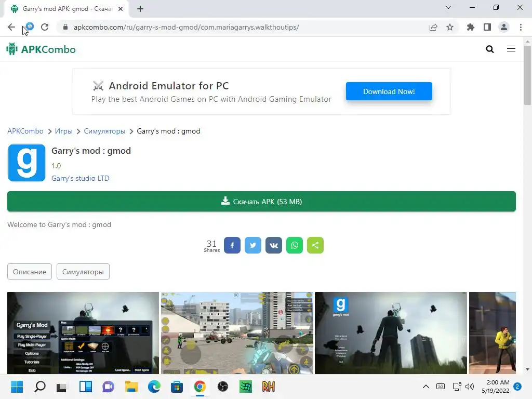This screenshot has width=532, height=399.
Task: Click the Описание tag button
Action: (x=30, y=272)
